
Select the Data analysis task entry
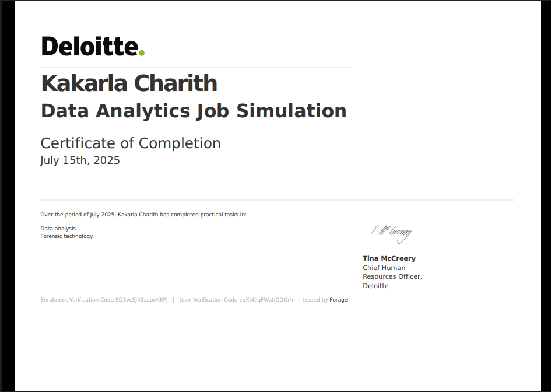58,228
